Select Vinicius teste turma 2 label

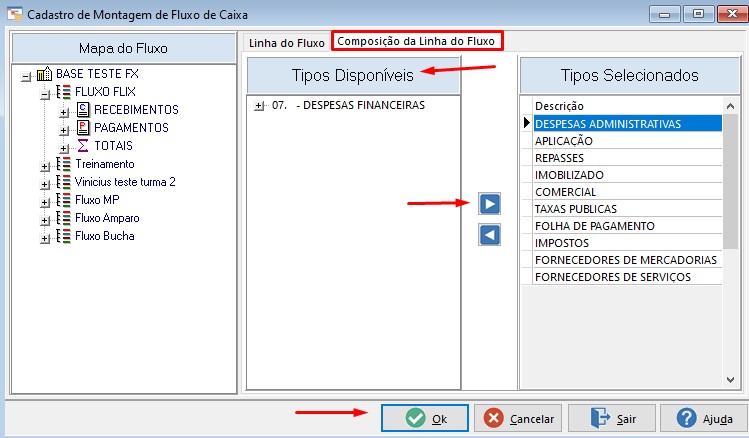pos(125,182)
